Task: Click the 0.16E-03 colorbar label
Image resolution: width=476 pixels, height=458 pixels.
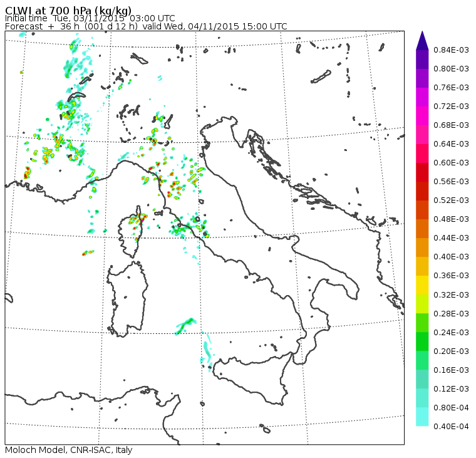Action: (x=451, y=370)
